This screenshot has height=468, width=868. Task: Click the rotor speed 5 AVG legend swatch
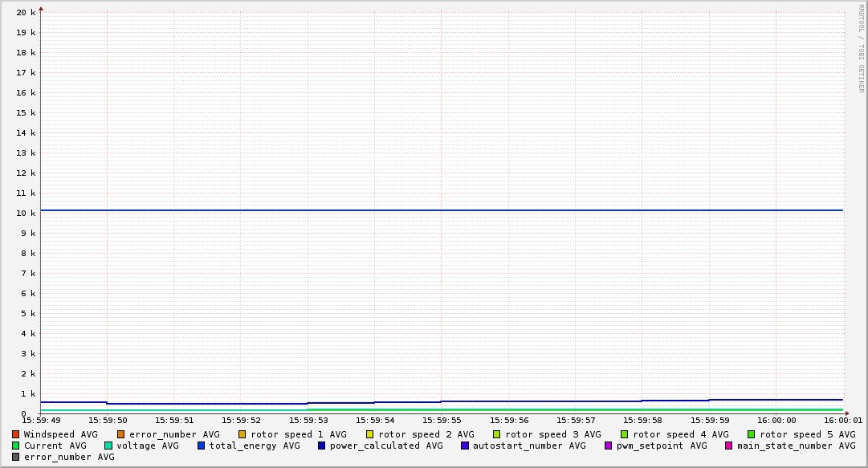[x=752, y=434]
